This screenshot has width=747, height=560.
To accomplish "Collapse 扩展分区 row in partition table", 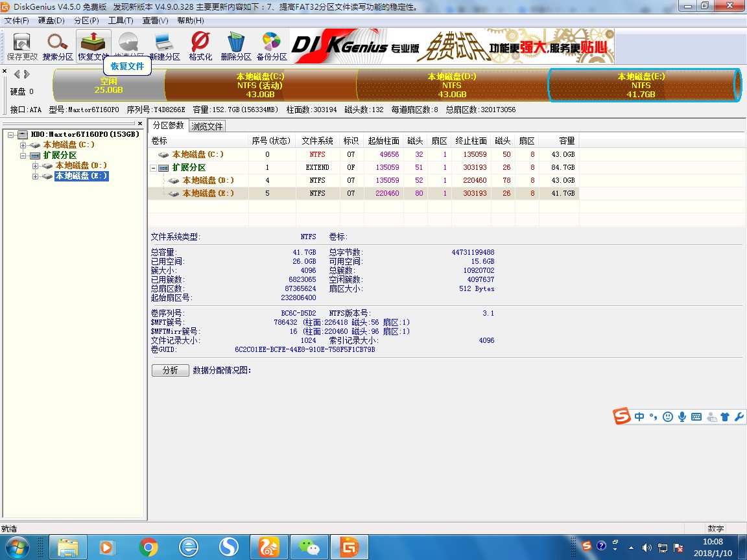I will 154,168.
